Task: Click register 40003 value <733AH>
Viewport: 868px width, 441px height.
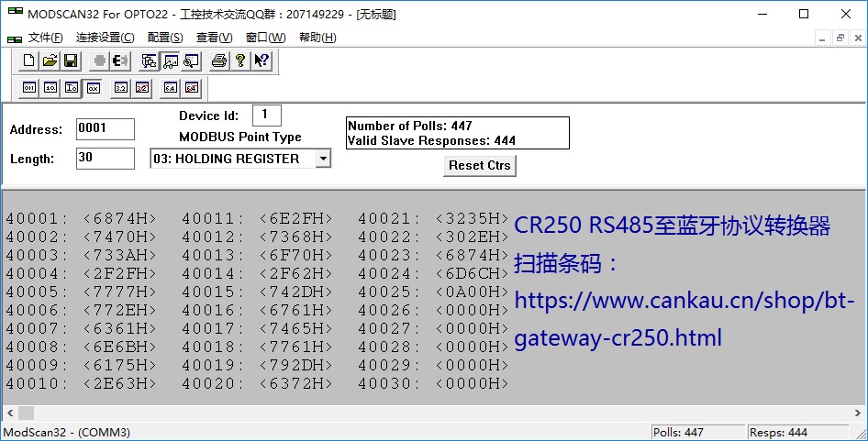Action: 119,255
